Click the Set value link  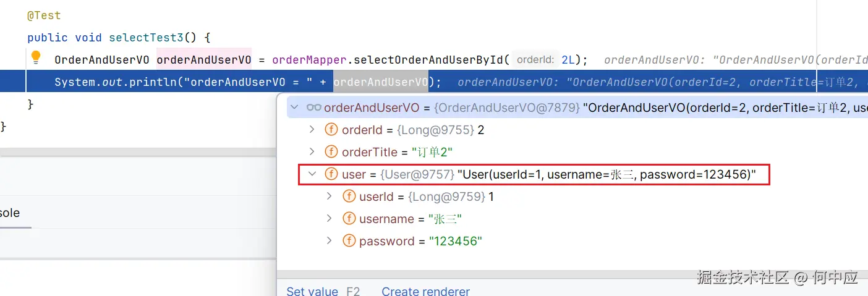pos(312,291)
